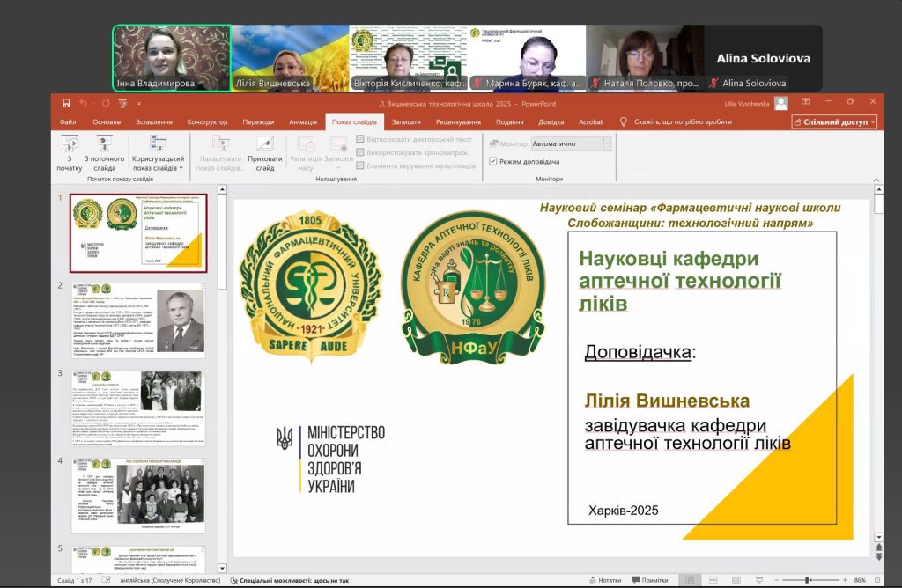Click Приховати слайд to hide slide
This screenshot has height=588, width=902.
[x=264, y=153]
